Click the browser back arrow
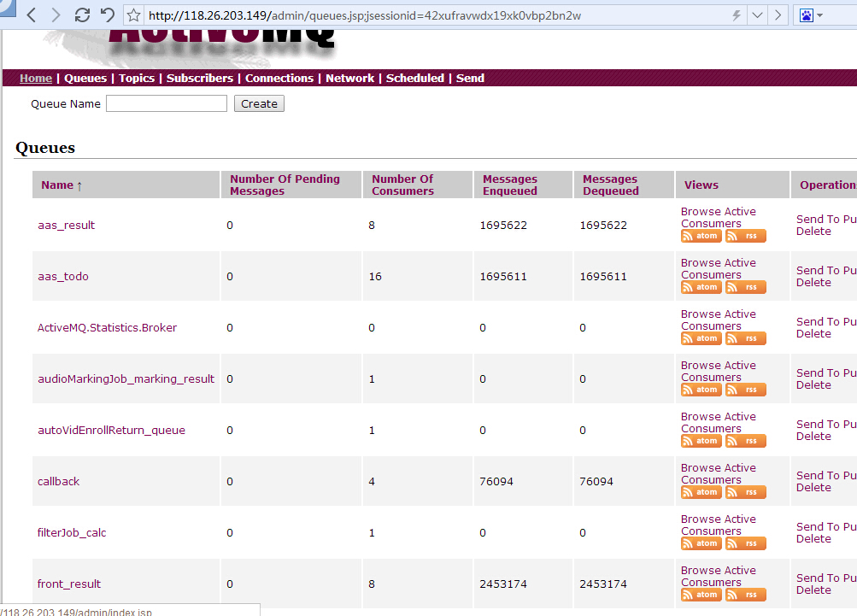The width and height of the screenshot is (857, 616). click(32, 15)
